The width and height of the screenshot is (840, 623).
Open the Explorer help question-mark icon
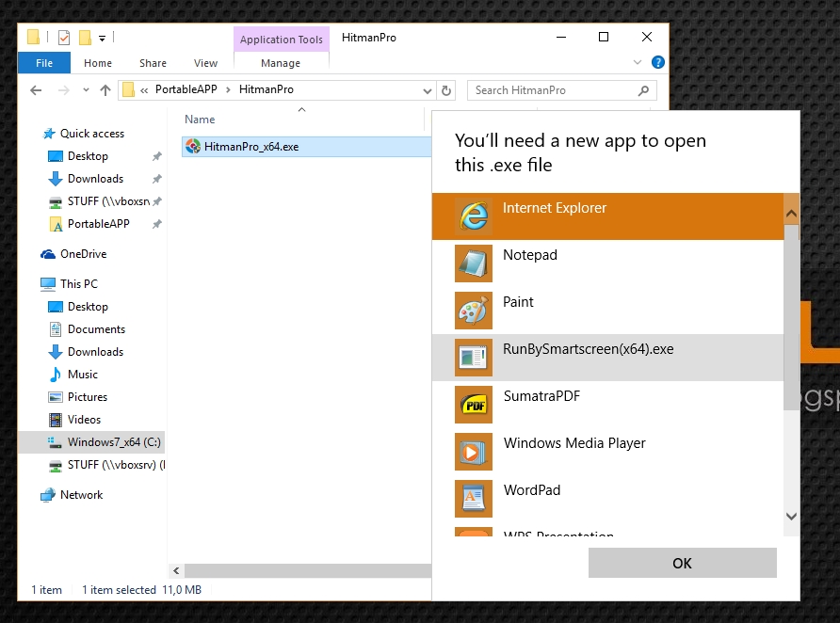658,63
